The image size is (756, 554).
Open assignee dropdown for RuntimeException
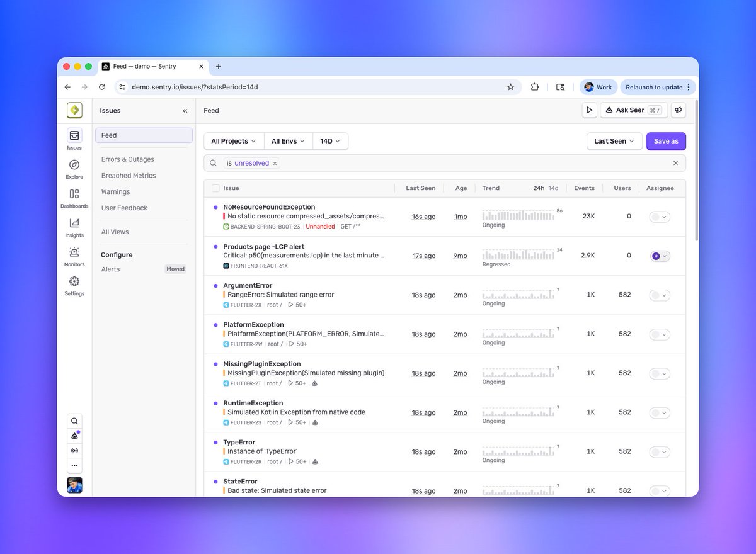(660, 413)
